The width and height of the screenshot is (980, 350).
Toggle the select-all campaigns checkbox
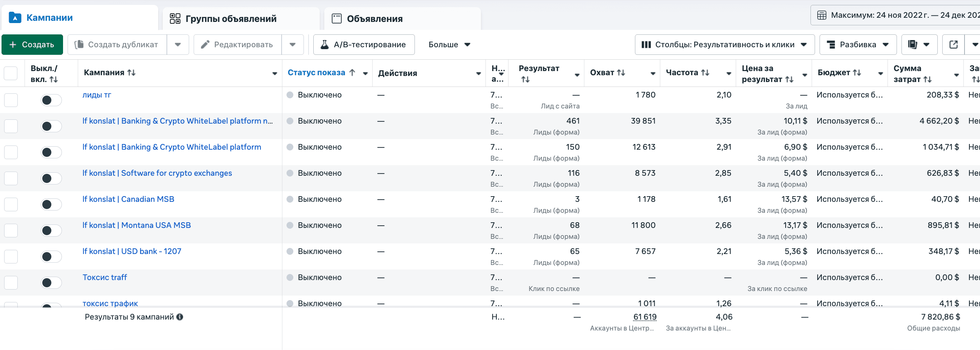pos(11,73)
